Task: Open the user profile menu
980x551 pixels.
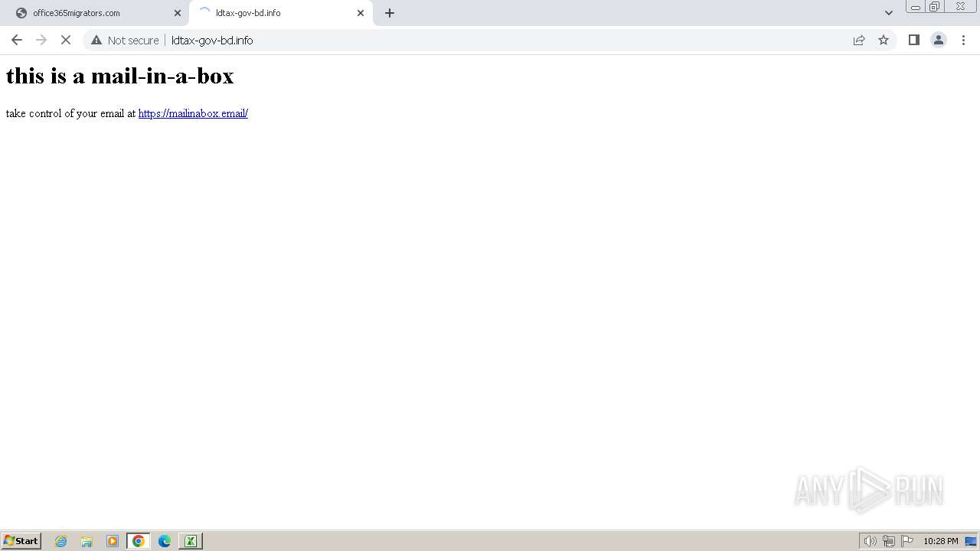Action: pyautogui.click(x=938, y=40)
